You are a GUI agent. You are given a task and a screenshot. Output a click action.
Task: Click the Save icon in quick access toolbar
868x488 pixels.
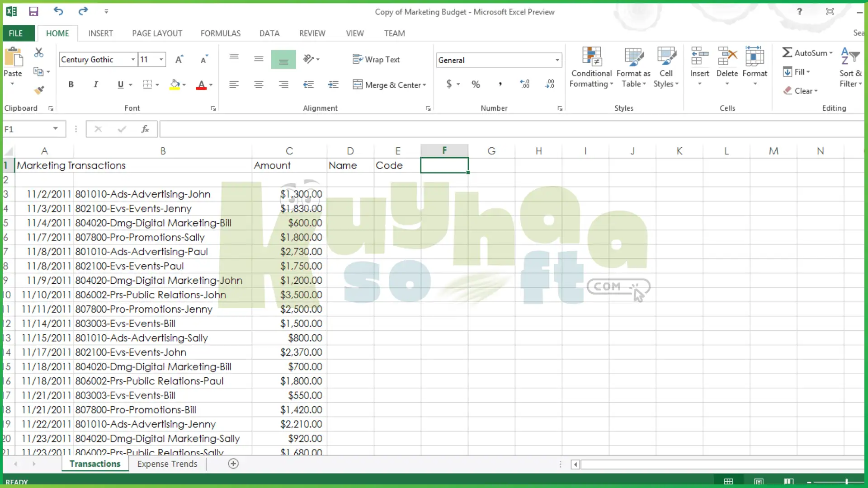(x=33, y=12)
